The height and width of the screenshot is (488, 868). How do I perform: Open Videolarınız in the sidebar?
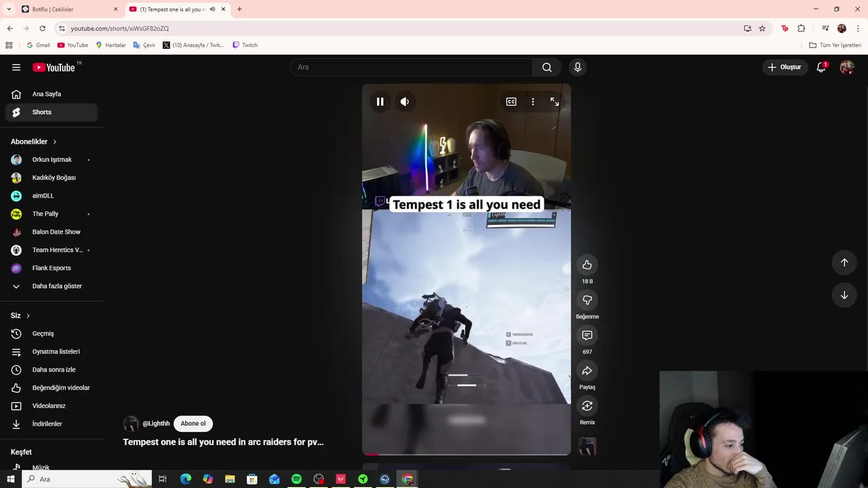click(x=52, y=406)
